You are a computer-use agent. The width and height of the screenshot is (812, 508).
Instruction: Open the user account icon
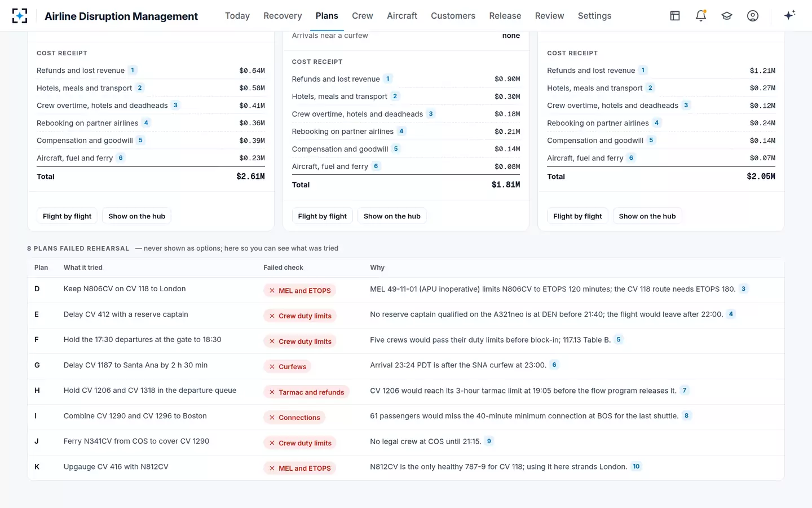tap(753, 16)
